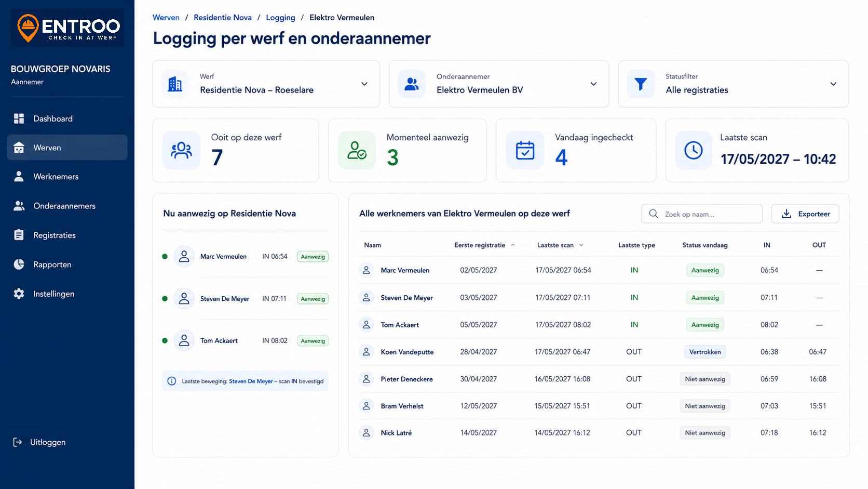Click the group icon on 'Ooit op deze werf' card

(181, 150)
